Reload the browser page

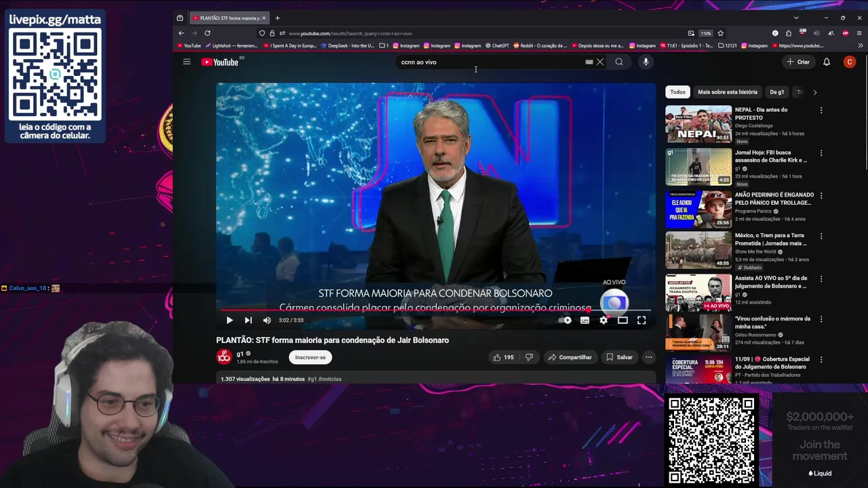click(x=208, y=33)
